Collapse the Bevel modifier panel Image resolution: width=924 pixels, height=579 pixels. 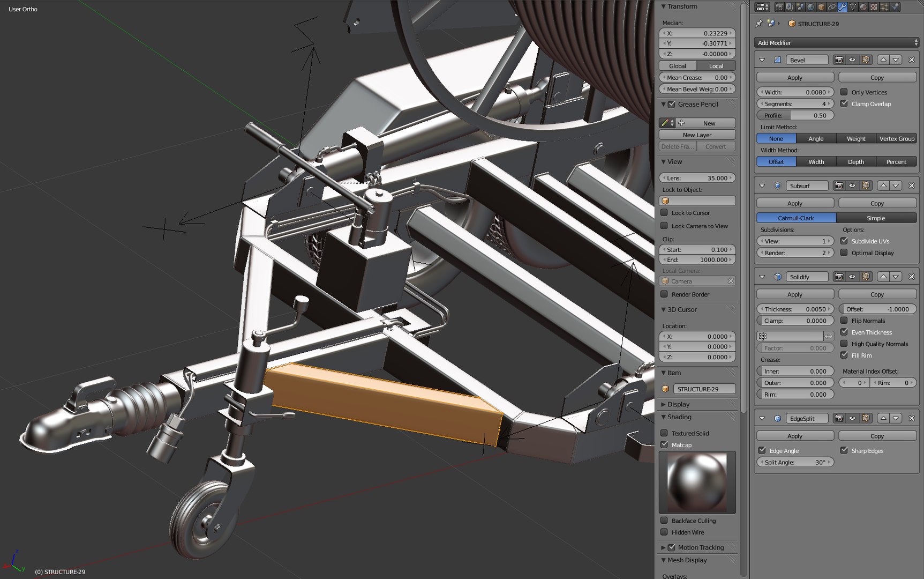[762, 60]
